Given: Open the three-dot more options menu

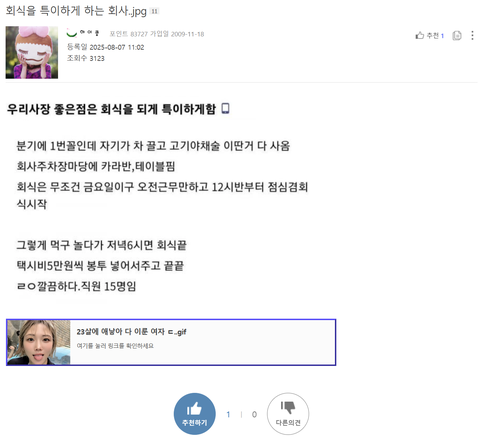Looking at the screenshot, I should tap(472, 35).
